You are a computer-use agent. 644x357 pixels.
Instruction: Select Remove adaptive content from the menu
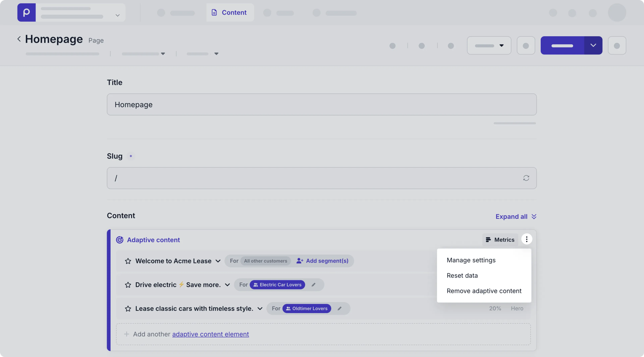(484, 291)
